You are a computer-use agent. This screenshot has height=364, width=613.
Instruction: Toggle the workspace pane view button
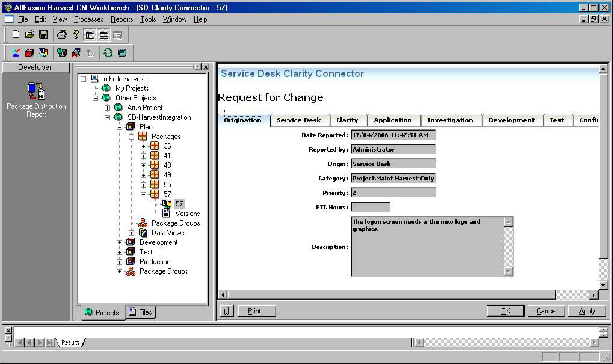coord(90,35)
